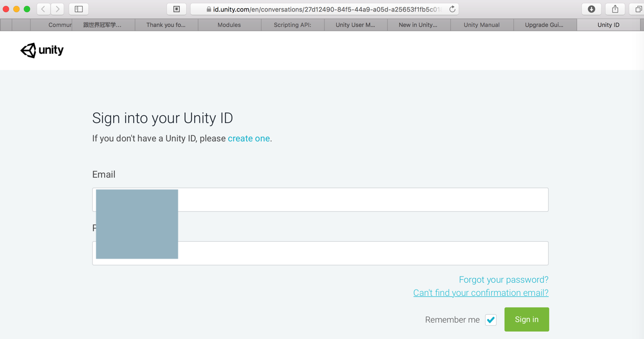Screen dimensions: 644x339
Task: Click the Unity logo
Action: point(42,50)
